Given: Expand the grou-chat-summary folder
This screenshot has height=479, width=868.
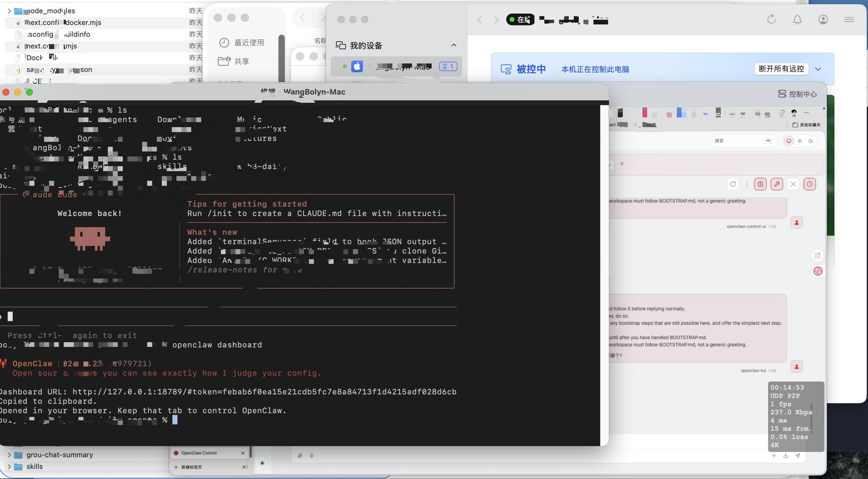Looking at the screenshot, I should pos(9,455).
